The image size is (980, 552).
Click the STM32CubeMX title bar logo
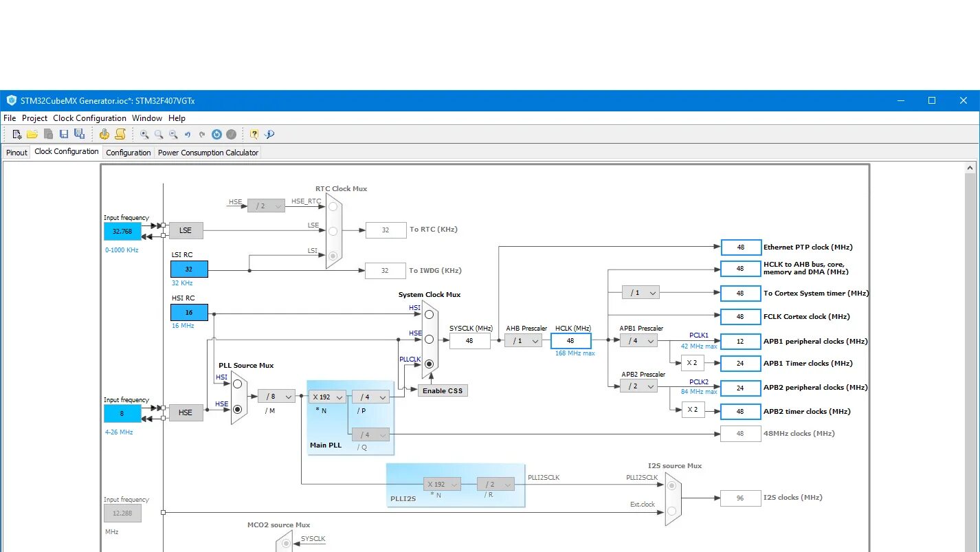point(11,100)
